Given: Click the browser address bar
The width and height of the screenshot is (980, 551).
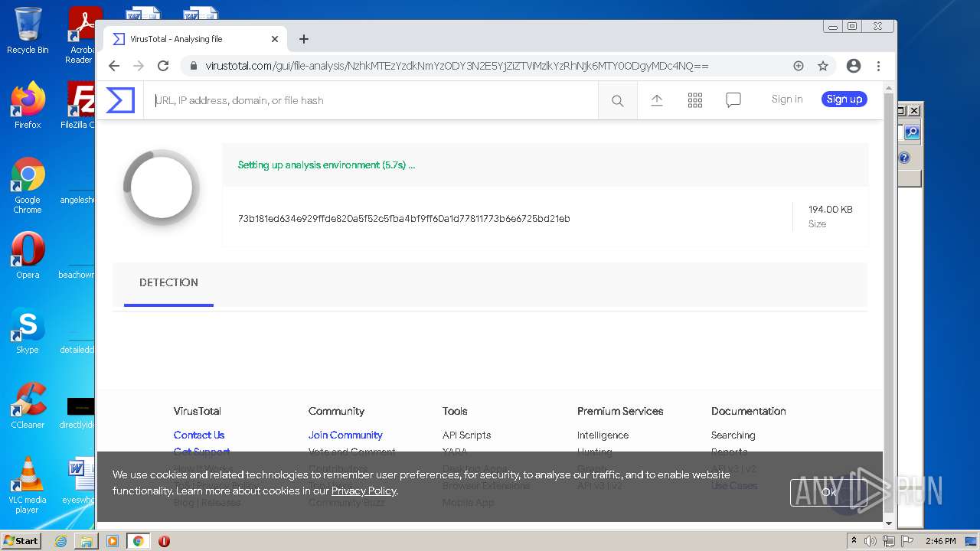Looking at the screenshot, I should pyautogui.click(x=490, y=66).
